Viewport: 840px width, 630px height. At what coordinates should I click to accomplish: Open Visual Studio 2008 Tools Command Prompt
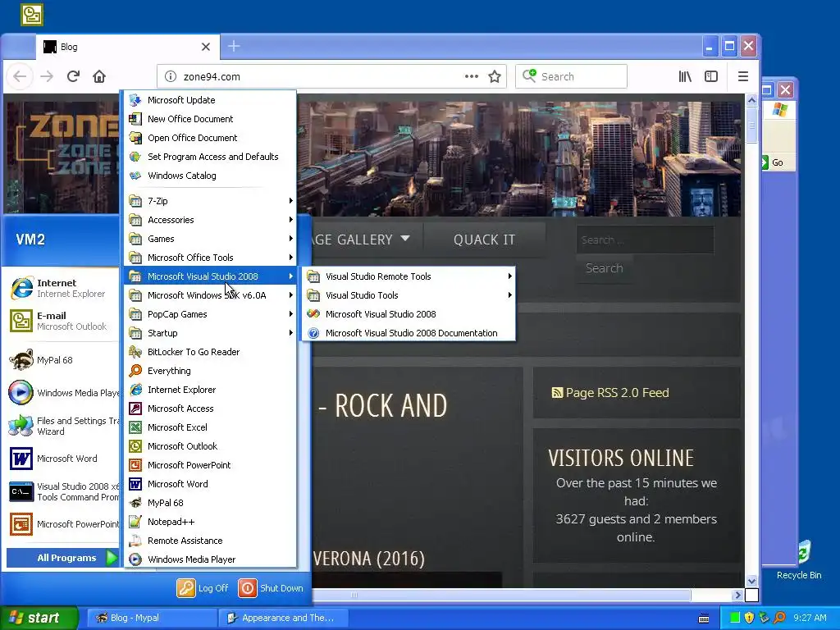pos(62,491)
